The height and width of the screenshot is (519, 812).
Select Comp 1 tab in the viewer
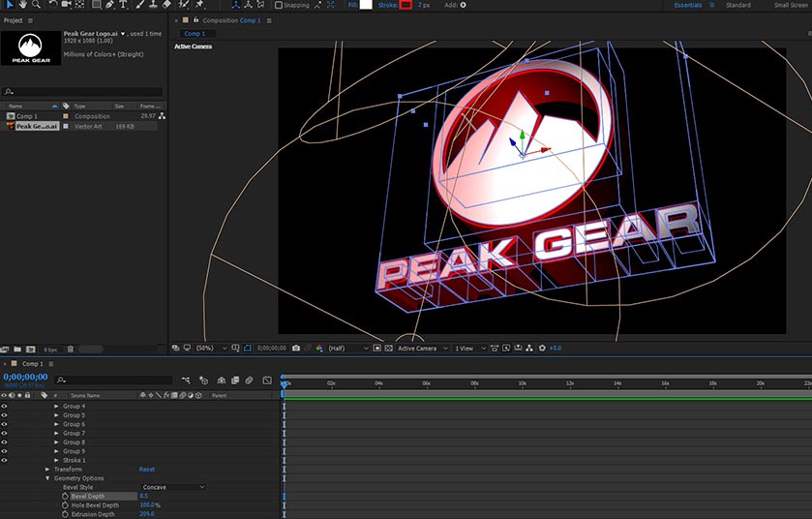tap(195, 34)
